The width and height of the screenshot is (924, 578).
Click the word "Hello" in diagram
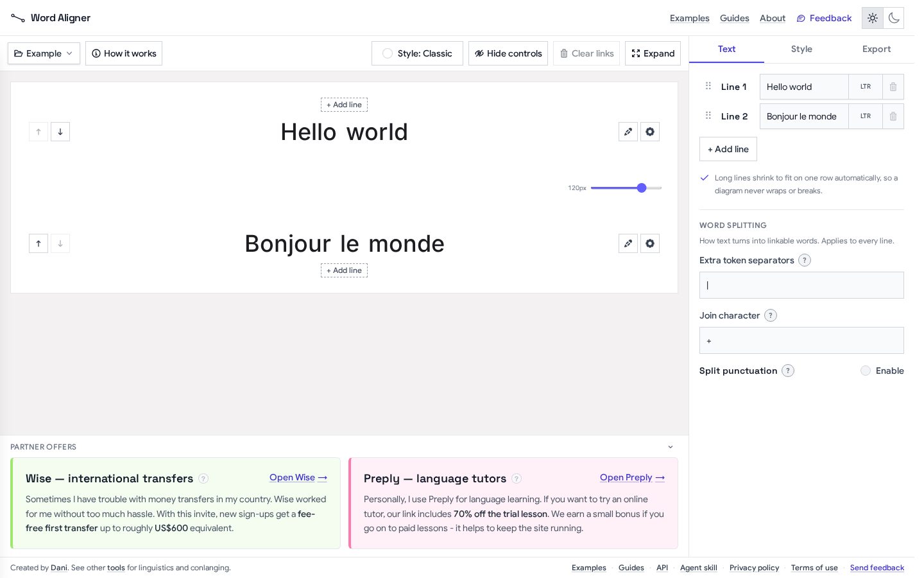[309, 132]
